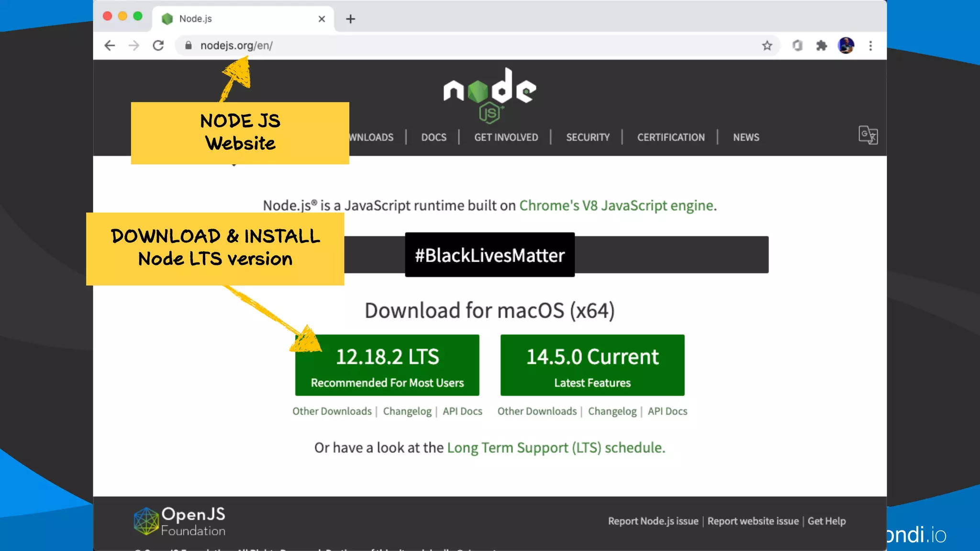Click the site translation language icon
The height and width of the screenshot is (551, 980).
click(868, 135)
